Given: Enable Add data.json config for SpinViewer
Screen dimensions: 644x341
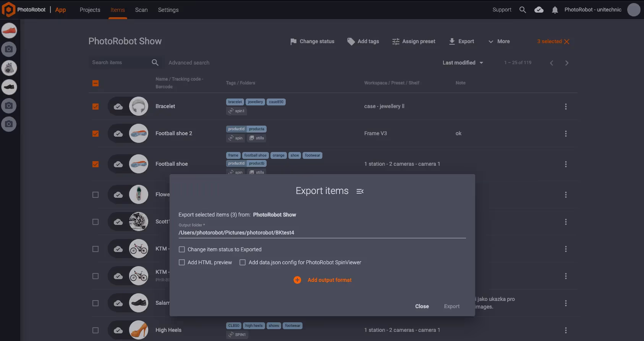Looking at the screenshot, I should click(x=243, y=262).
